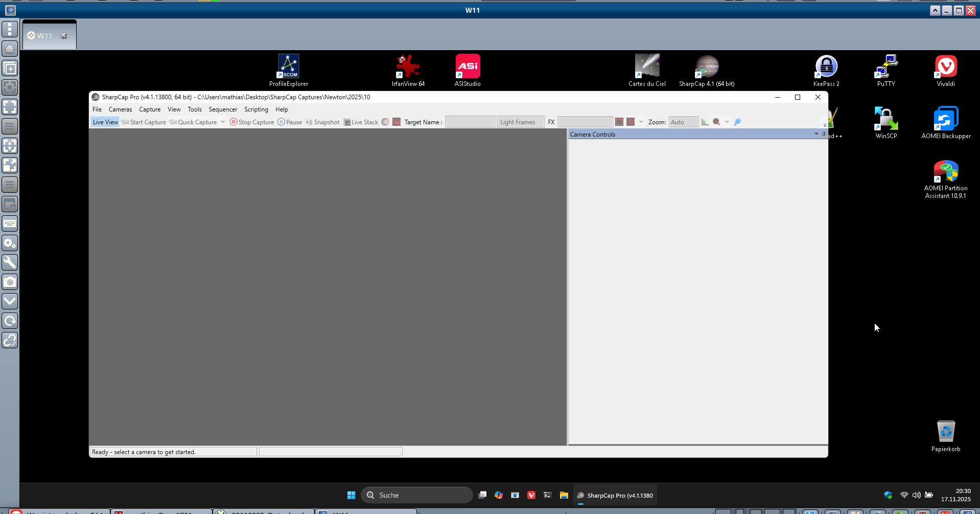The height and width of the screenshot is (514, 980).
Task: Click the AOMEI Backupper desktop icon
Action: coord(946,123)
